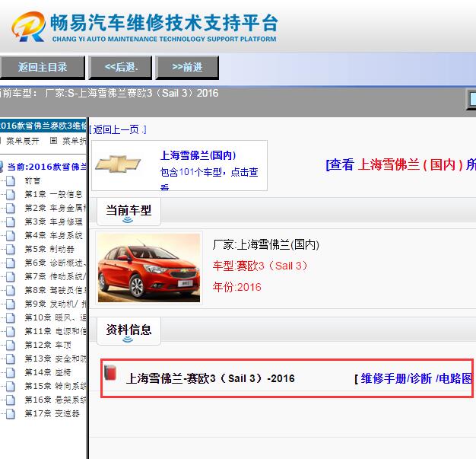The image size is (476, 459).
Task: Open the 上海雪佛兰(国内) brand link
Action: click(198, 155)
